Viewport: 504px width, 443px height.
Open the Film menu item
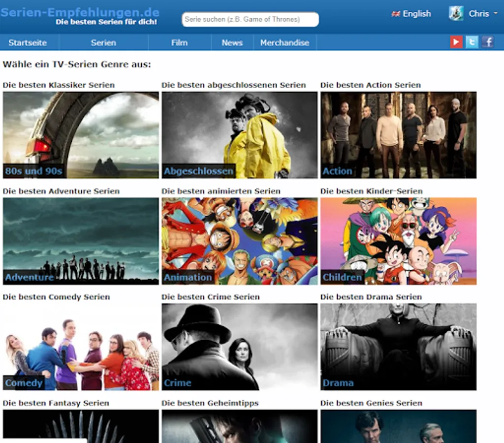pyautogui.click(x=179, y=43)
